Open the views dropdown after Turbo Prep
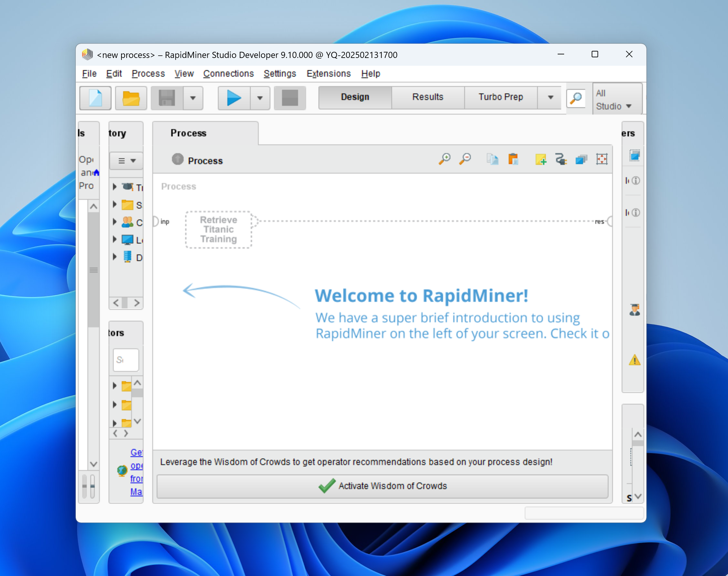The height and width of the screenshot is (576, 728). pos(551,97)
